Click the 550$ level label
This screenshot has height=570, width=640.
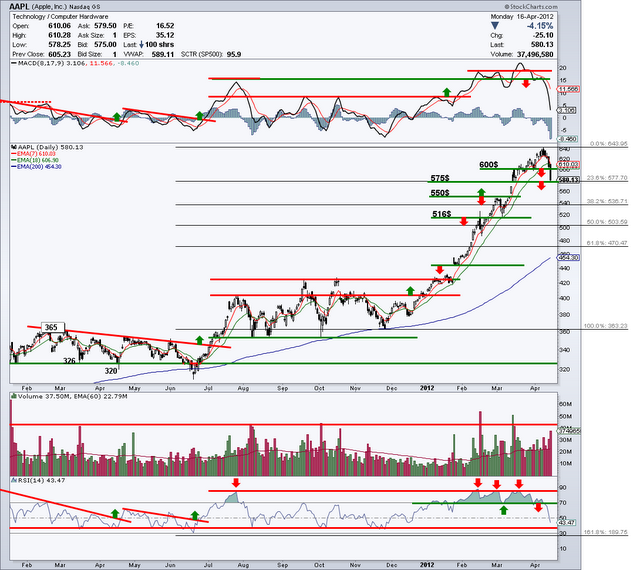(440, 193)
